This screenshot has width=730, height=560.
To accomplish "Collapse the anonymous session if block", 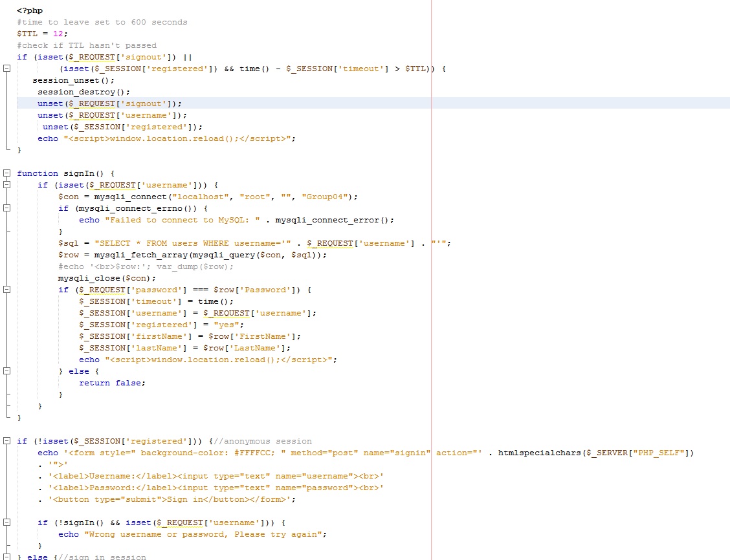I will click(6, 441).
